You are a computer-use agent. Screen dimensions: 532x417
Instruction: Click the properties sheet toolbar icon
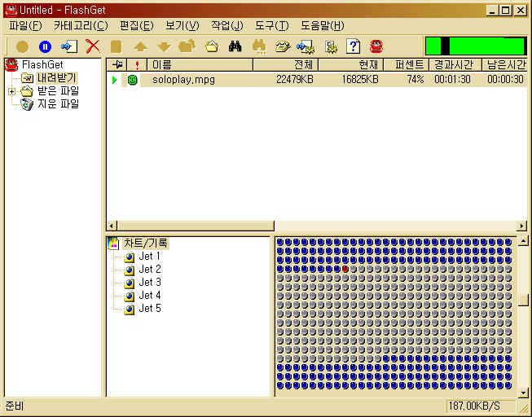click(x=116, y=46)
